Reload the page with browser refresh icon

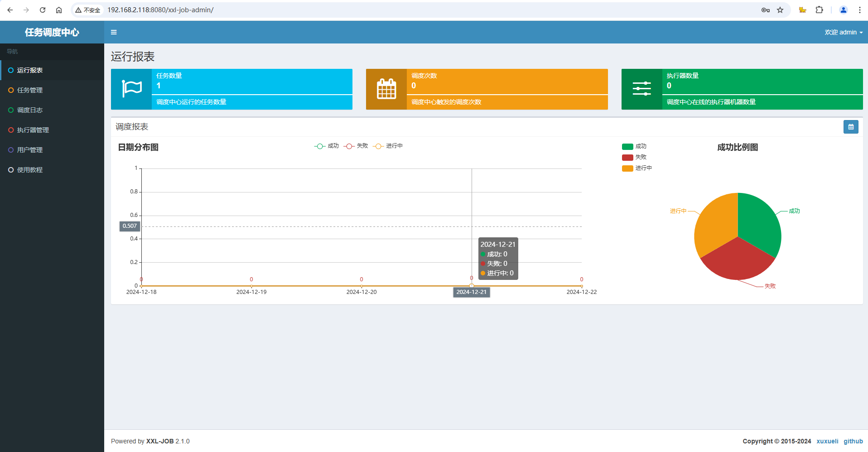coord(43,10)
